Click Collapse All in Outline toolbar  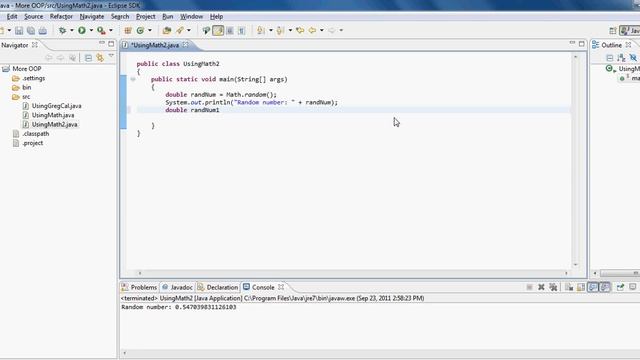pyautogui.click(x=609, y=58)
